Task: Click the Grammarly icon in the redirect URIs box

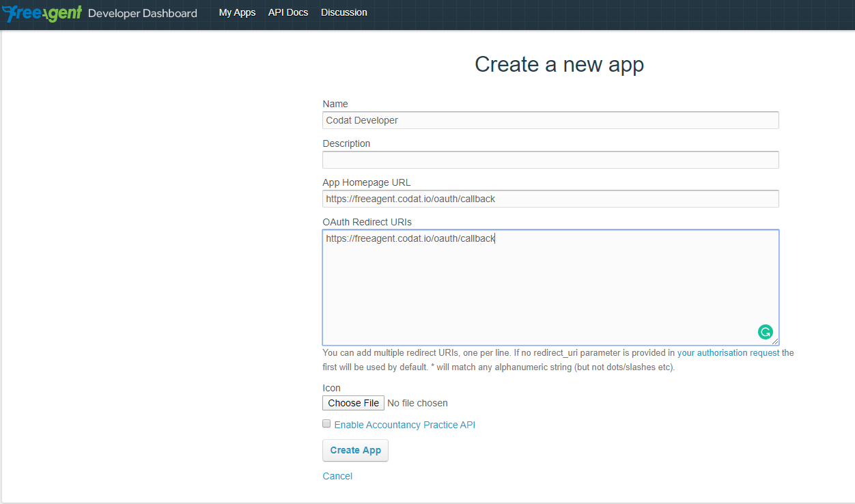Action: pyautogui.click(x=765, y=332)
